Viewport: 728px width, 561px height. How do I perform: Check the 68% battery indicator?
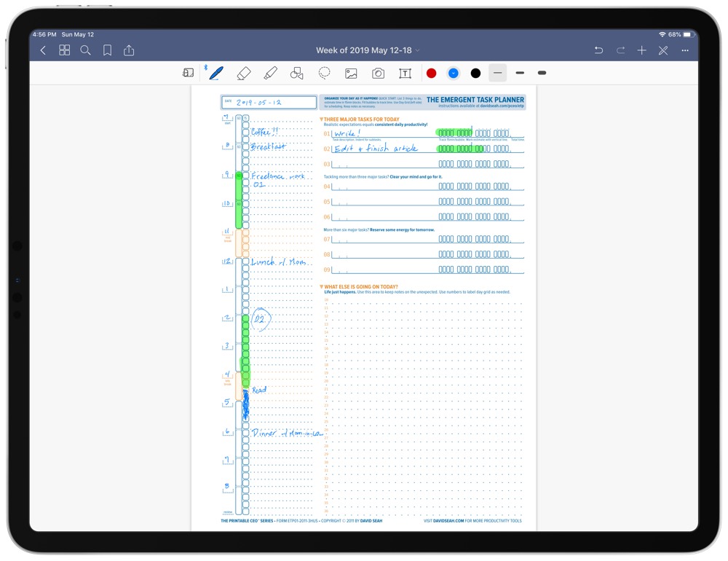tap(682, 34)
